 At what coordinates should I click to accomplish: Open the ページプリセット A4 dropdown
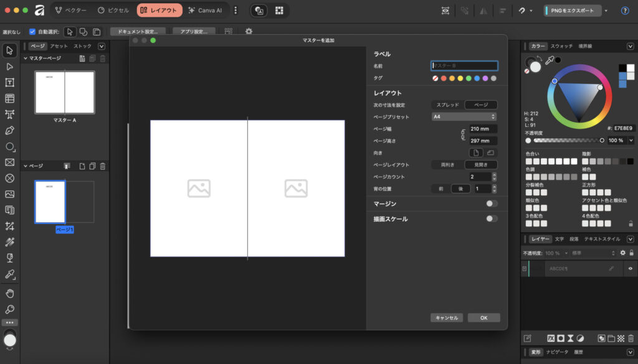(464, 116)
